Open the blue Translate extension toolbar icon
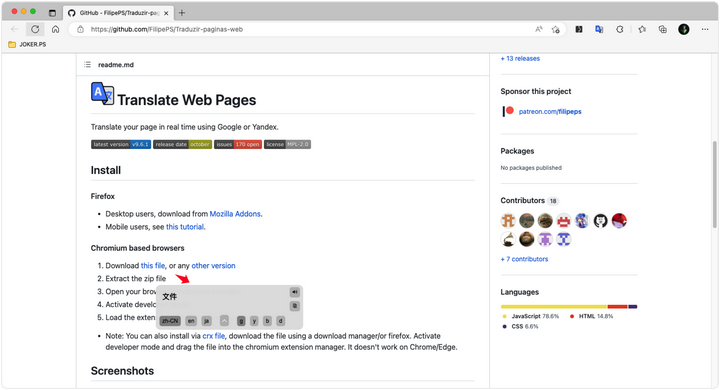This screenshot has width=720, height=390. coord(599,29)
